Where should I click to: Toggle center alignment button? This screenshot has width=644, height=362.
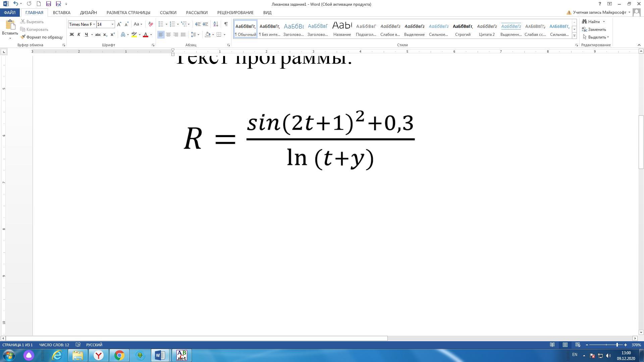168,35
